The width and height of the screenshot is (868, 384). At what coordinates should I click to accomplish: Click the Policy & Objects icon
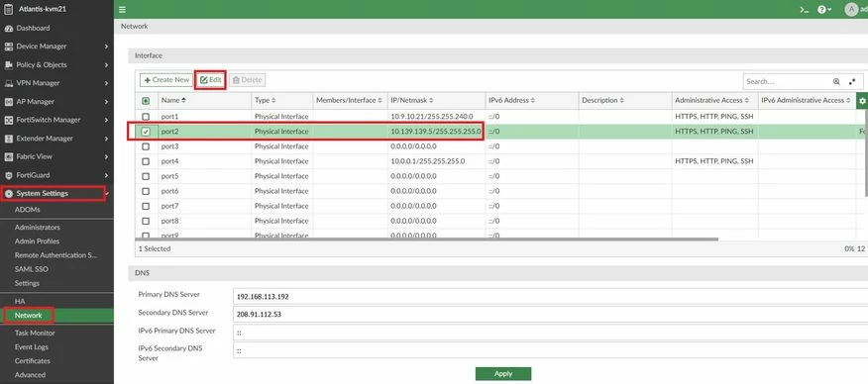coord(8,64)
